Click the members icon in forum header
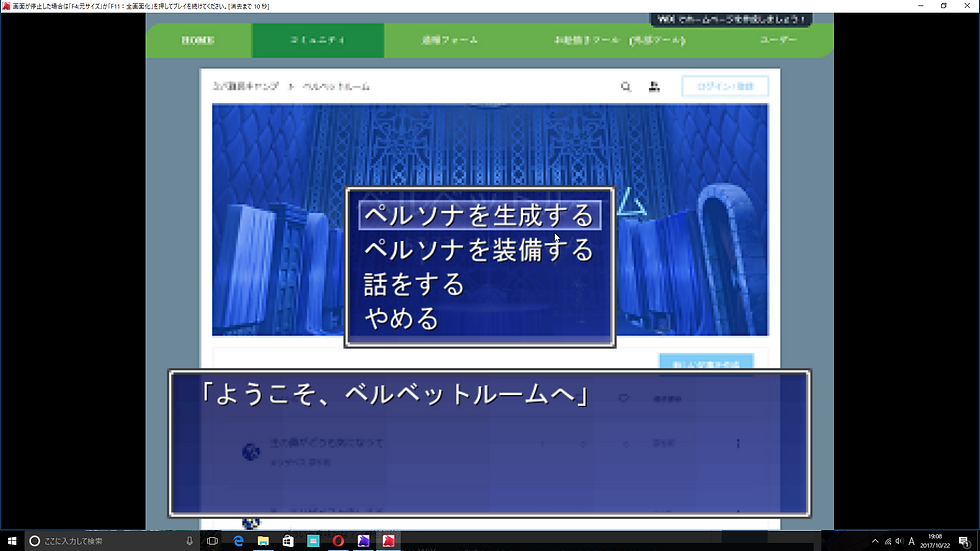The height and width of the screenshot is (551, 980). click(654, 87)
